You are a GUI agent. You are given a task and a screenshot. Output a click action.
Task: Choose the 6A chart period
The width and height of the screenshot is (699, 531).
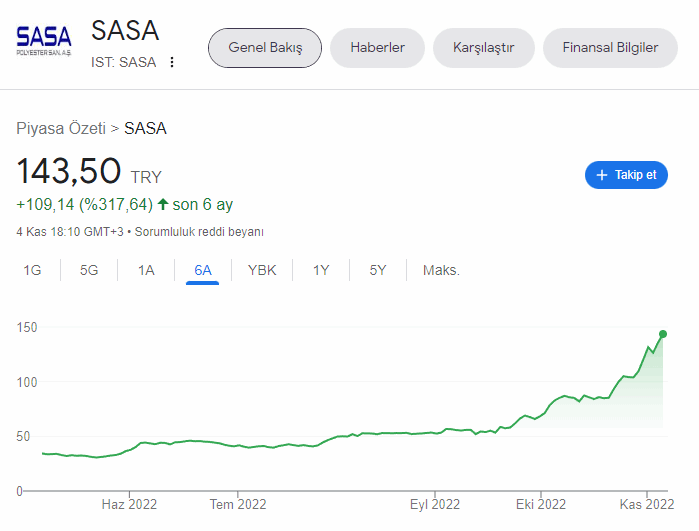(x=202, y=270)
